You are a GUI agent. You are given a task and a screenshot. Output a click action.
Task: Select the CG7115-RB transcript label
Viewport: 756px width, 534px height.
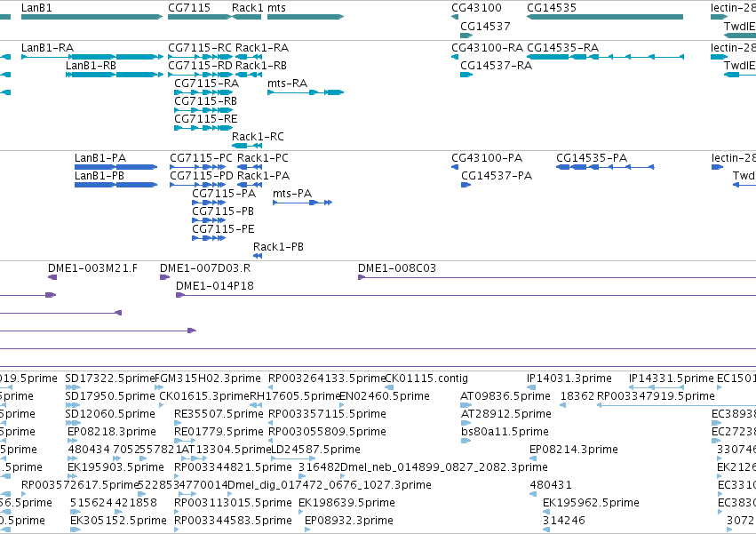(205, 101)
